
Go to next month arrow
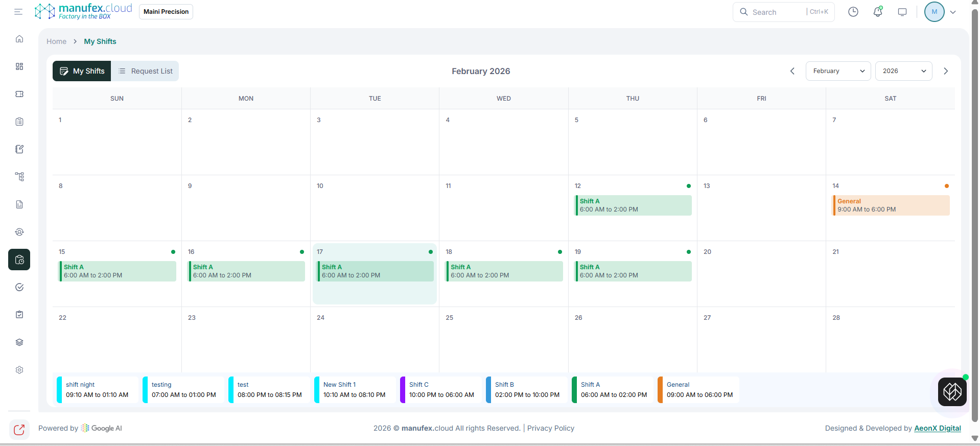coord(946,71)
